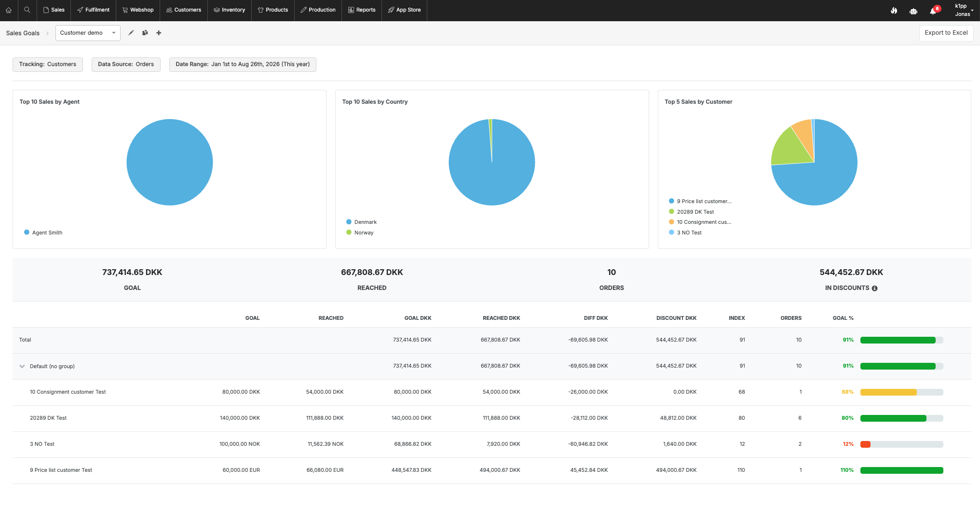Click progress bar for 3 NO Test
This screenshot has width=980, height=523.
901,444
